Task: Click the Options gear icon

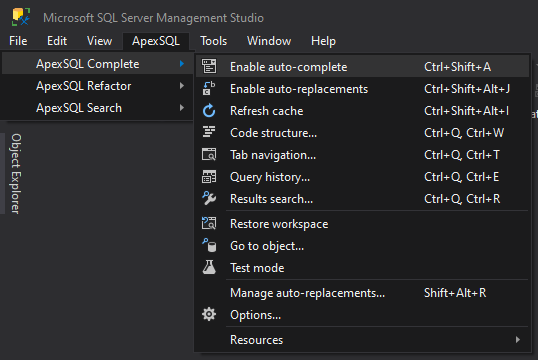Action: point(209,314)
